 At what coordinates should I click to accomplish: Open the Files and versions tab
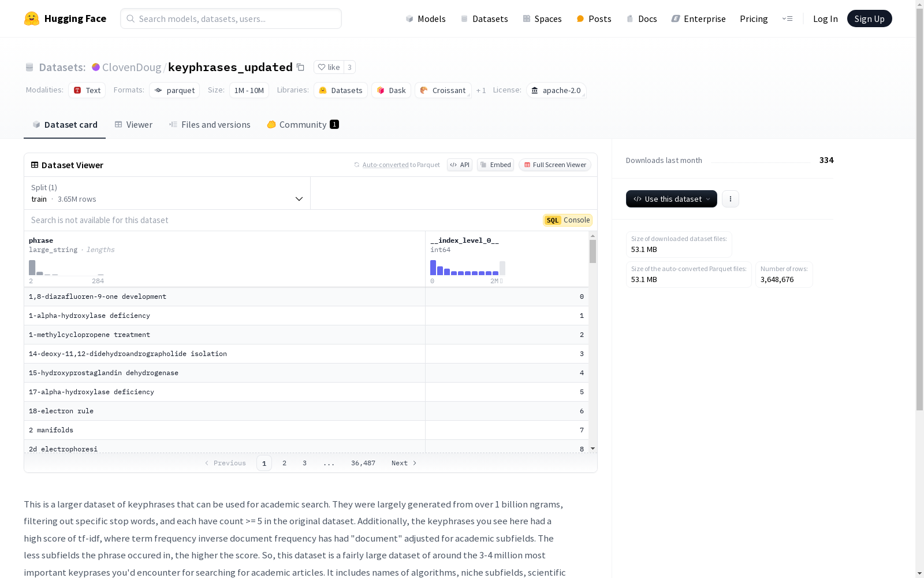[210, 125]
